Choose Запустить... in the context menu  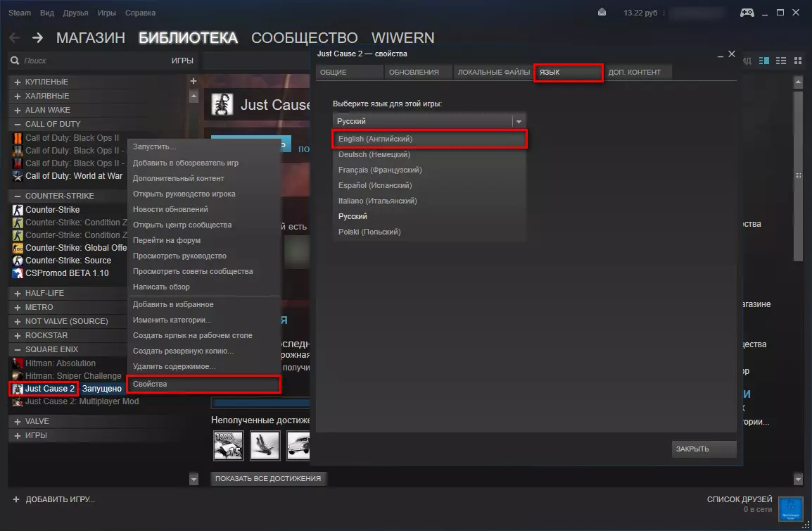[x=204, y=146]
